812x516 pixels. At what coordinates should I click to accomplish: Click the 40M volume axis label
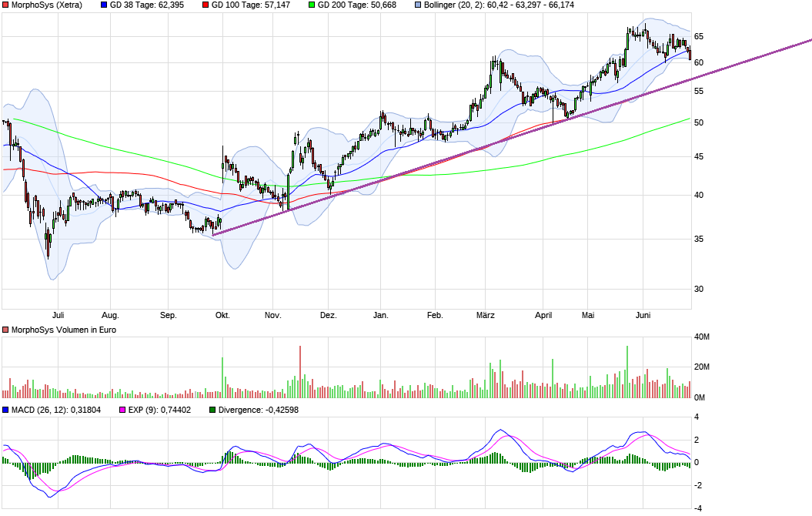702,337
